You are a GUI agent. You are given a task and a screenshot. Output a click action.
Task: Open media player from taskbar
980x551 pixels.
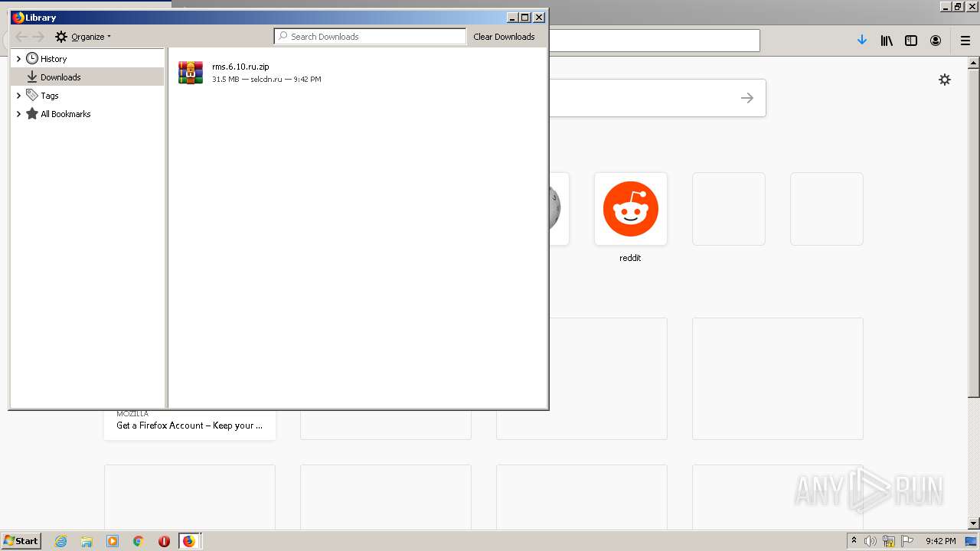(113, 541)
